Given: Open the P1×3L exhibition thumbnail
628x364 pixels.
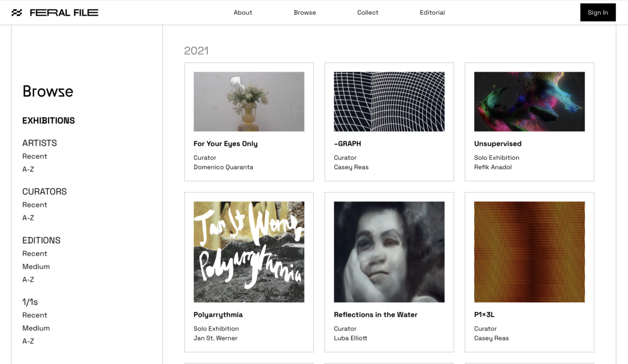Looking at the screenshot, I should pyautogui.click(x=530, y=252).
